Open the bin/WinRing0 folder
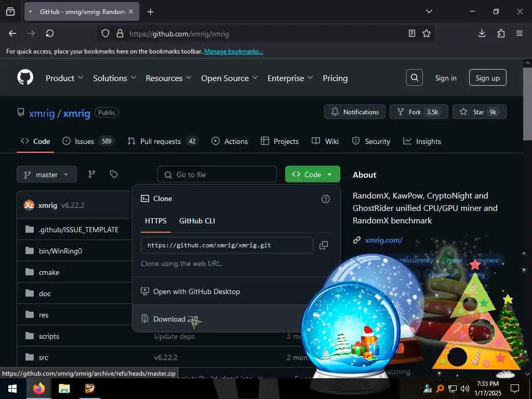This screenshot has width=532, height=399. 60,251
